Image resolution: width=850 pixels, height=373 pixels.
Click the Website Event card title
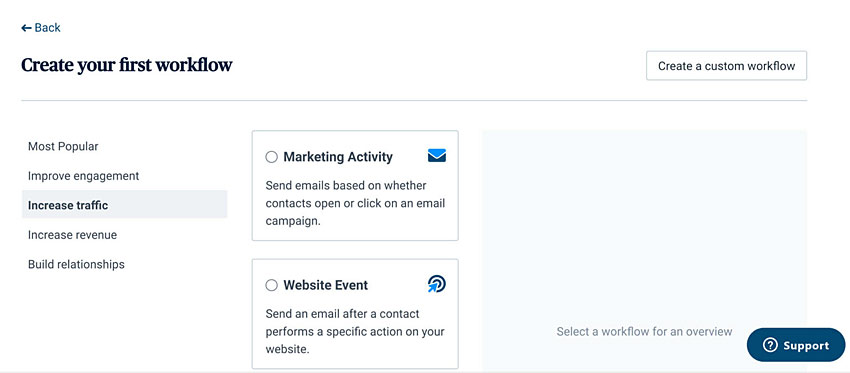[x=325, y=285]
